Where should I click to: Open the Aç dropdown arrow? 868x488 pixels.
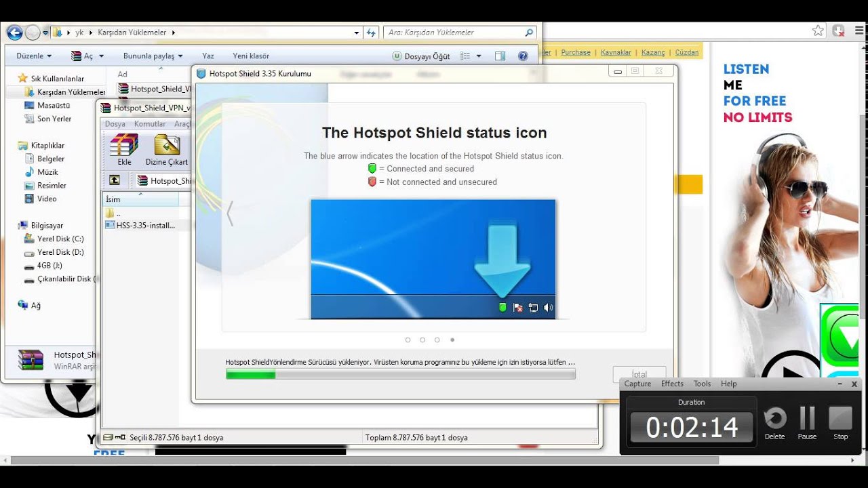pyautogui.click(x=101, y=56)
